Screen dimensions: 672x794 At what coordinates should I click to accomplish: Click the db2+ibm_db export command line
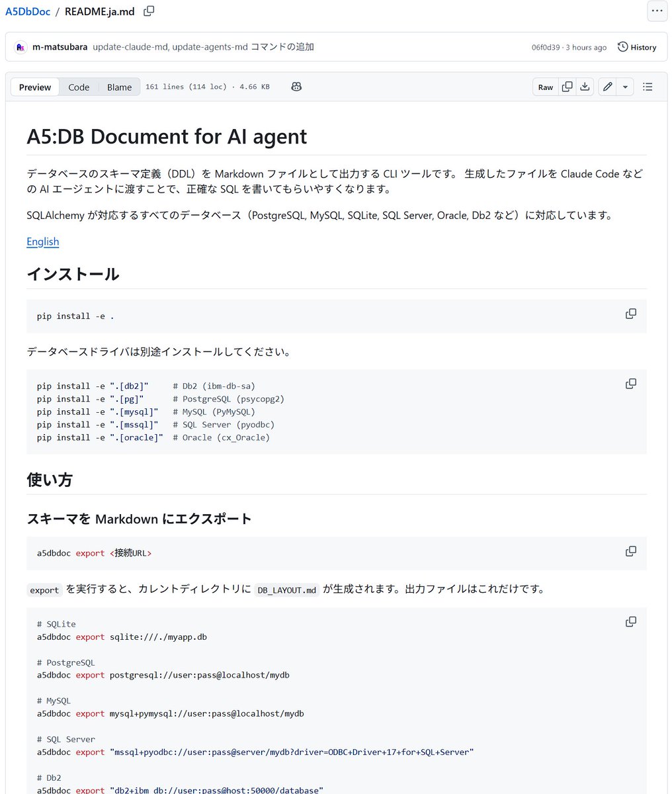tap(180, 789)
